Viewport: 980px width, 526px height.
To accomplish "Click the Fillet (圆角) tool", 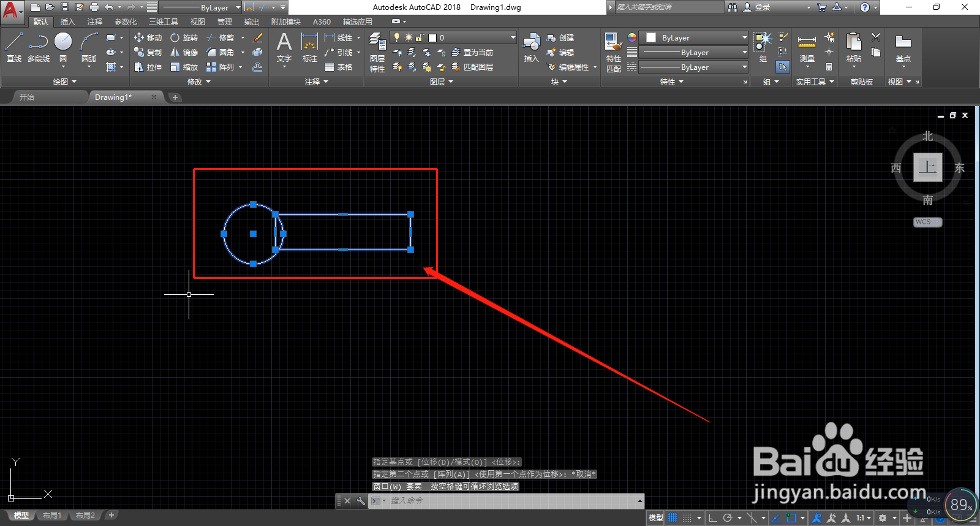I will tap(221, 53).
